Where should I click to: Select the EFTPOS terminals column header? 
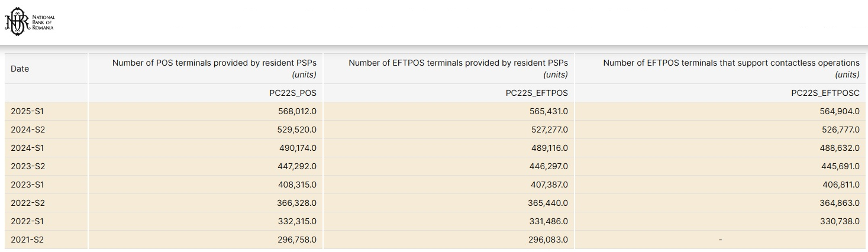pos(458,68)
